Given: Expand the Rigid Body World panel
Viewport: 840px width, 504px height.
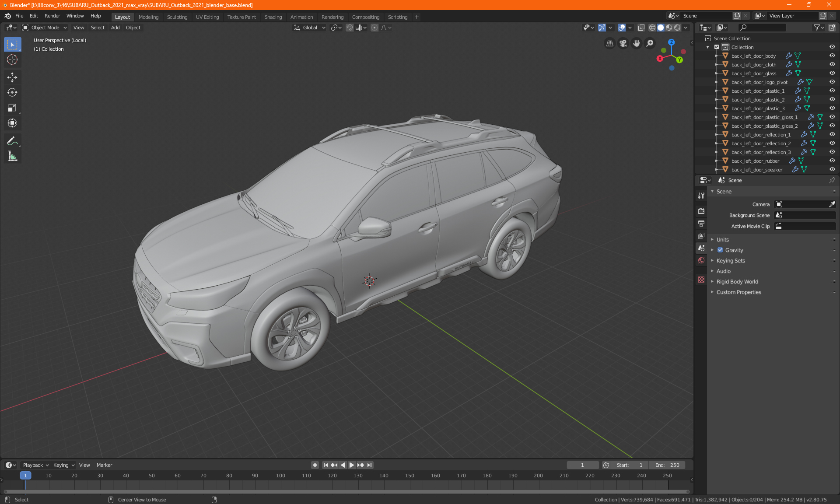Looking at the screenshot, I should pos(737,282).
